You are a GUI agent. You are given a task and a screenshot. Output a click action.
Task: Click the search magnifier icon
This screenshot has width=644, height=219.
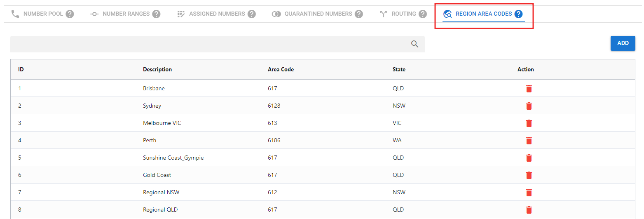click(415, 44)
